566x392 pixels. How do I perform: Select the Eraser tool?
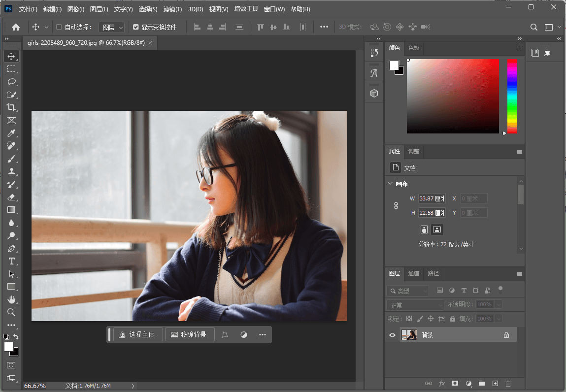[x=11, y=197]
